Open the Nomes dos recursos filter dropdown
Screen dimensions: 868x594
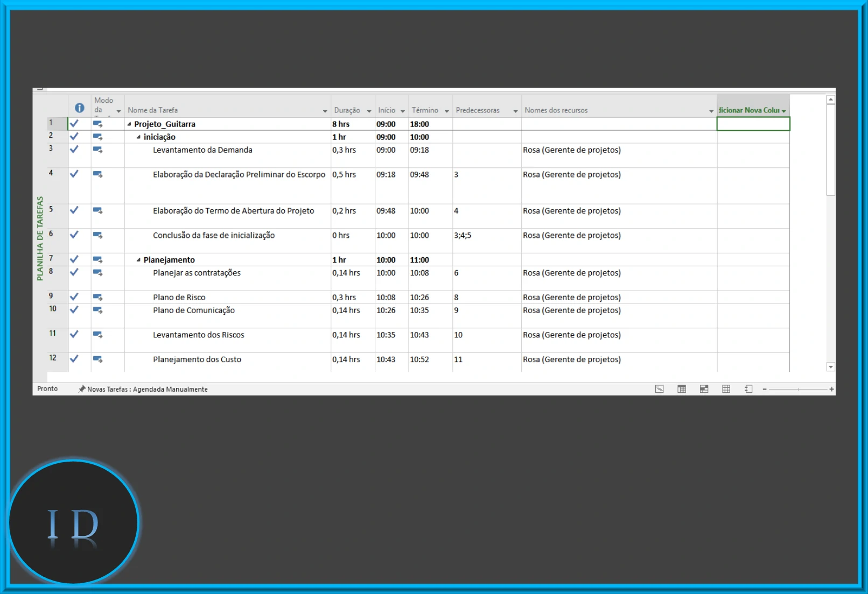point(711,111)
